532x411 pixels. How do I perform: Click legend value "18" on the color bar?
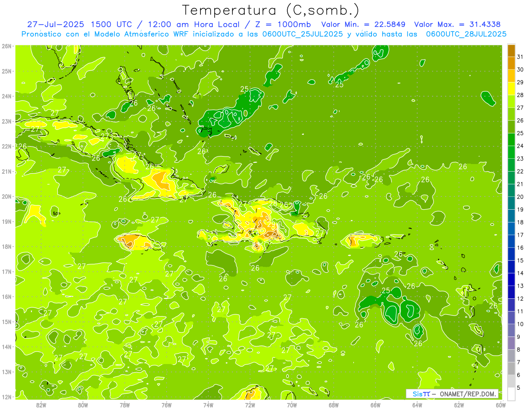[520, 222]
